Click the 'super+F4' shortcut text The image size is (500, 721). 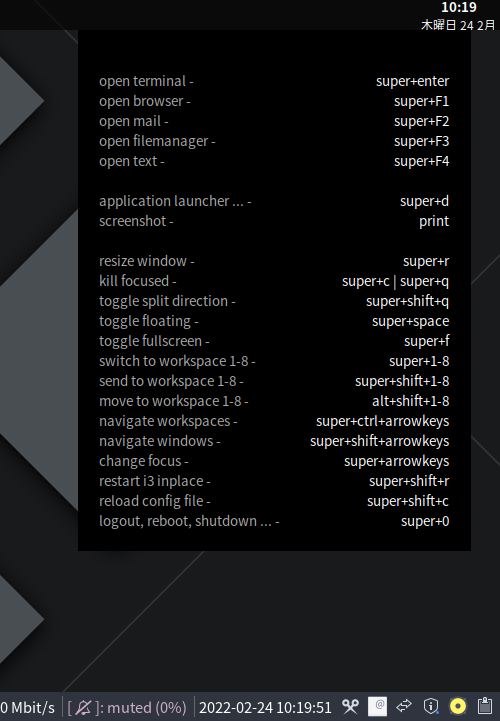click(422, 161)
